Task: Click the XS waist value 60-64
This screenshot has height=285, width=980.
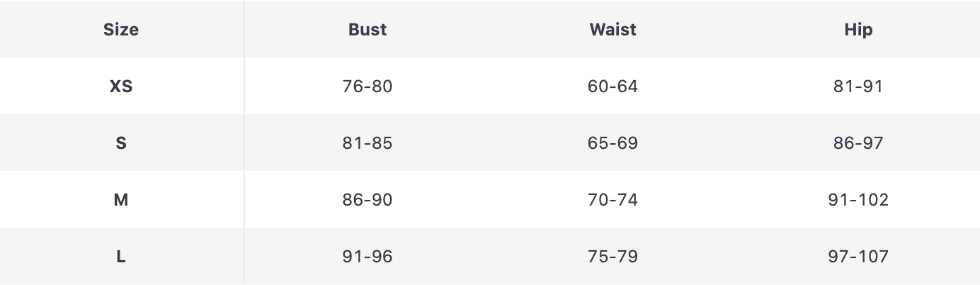Action: (x=612, y=86)
